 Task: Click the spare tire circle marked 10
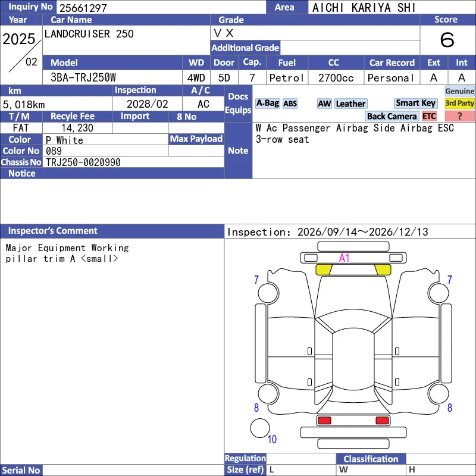[x=260, y=428]
